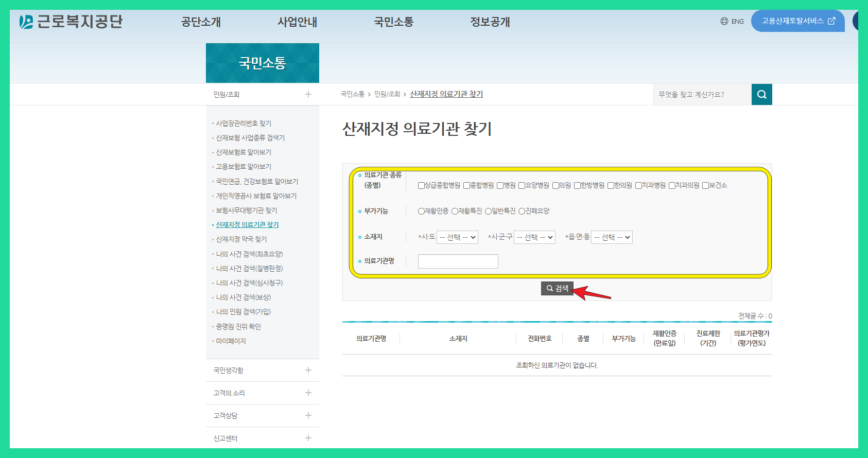
Task: Open 공단소개 menu
Action: (x=201, y=22)
